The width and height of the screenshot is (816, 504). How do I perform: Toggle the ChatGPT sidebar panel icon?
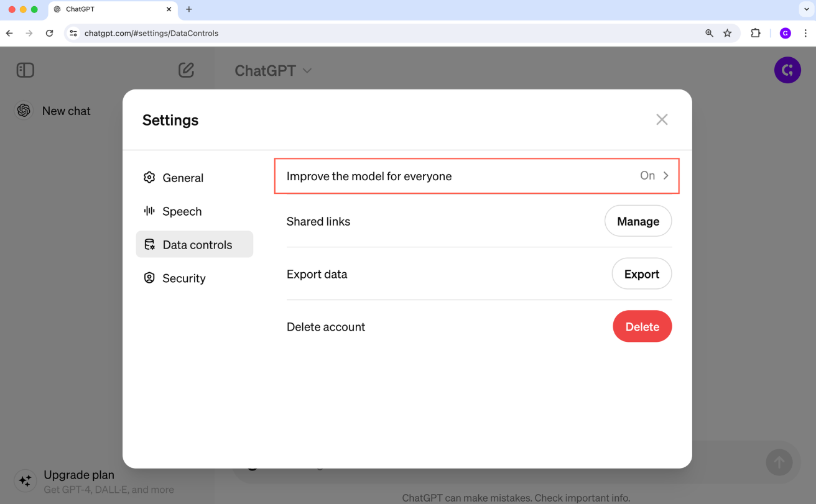point(25,70)
